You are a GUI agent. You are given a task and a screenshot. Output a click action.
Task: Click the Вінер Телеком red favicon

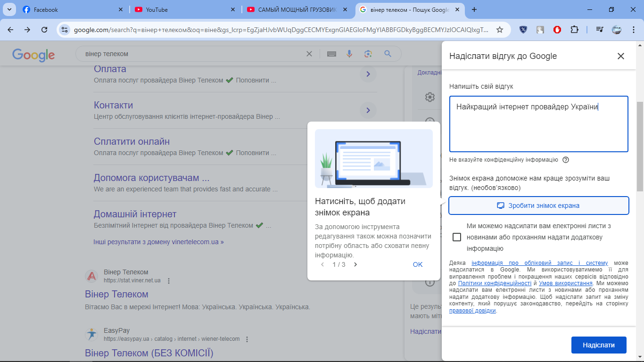(92, 276)
